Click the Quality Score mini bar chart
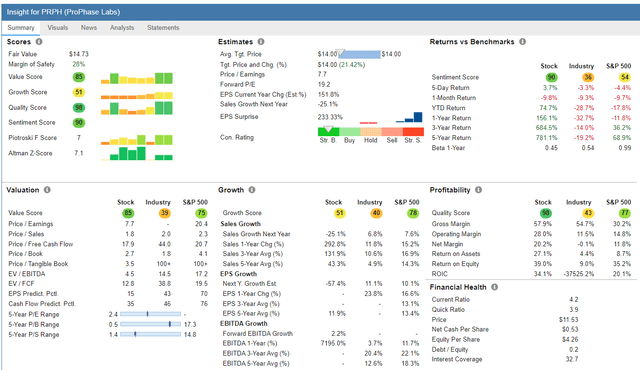The width and height of the screenshot is (640, 370). coord(137,108)
